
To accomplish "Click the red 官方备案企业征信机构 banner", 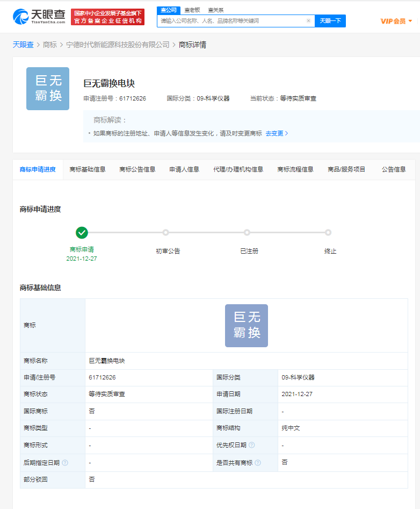I will [x=107, y=17].
